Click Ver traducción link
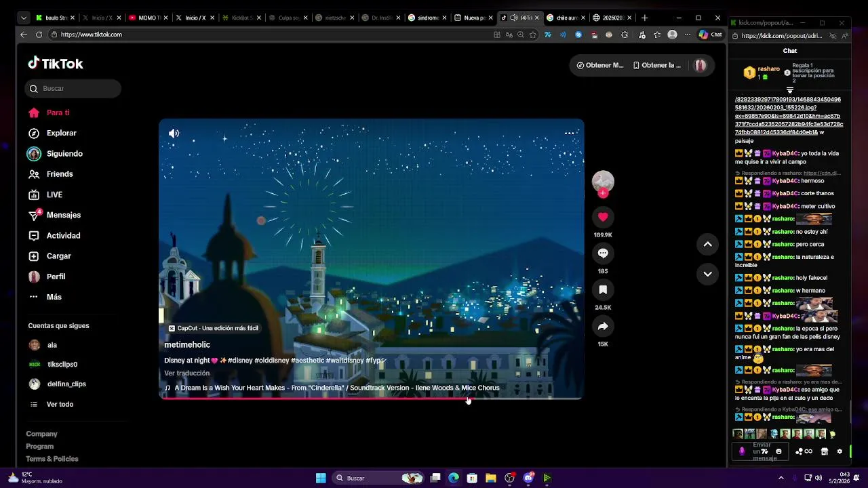Viewport: 868px width, 488px height. tap(186, 373)
